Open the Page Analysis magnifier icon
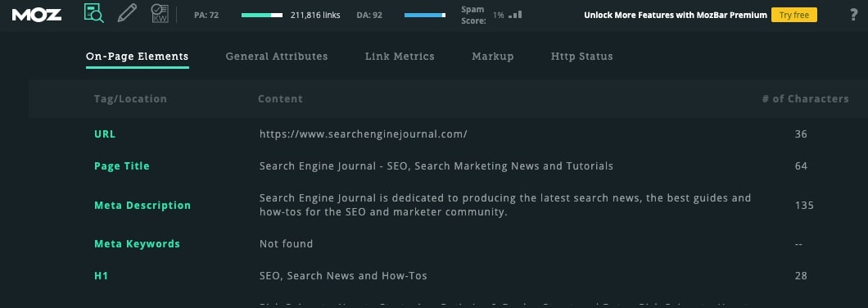Screen dimensions: 868x308 tap(93, 13)
